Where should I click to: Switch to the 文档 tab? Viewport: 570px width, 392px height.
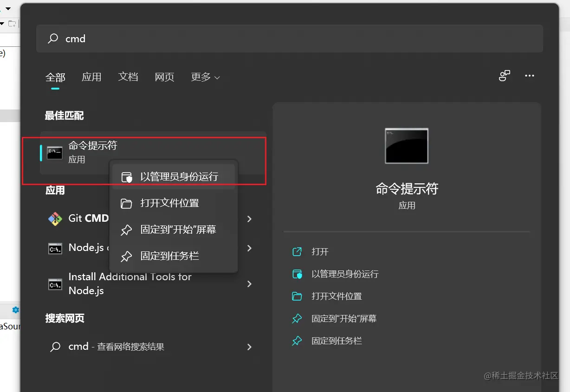[x=128, y=77]
